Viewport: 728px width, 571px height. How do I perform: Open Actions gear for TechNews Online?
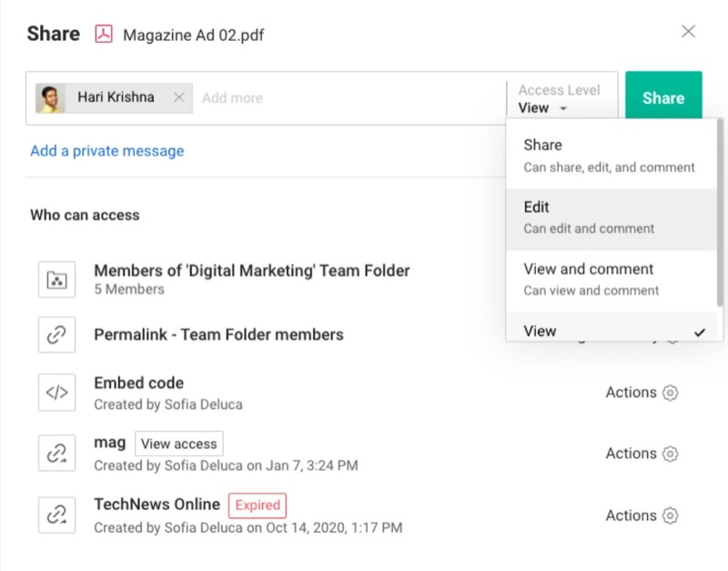(671, 515)
